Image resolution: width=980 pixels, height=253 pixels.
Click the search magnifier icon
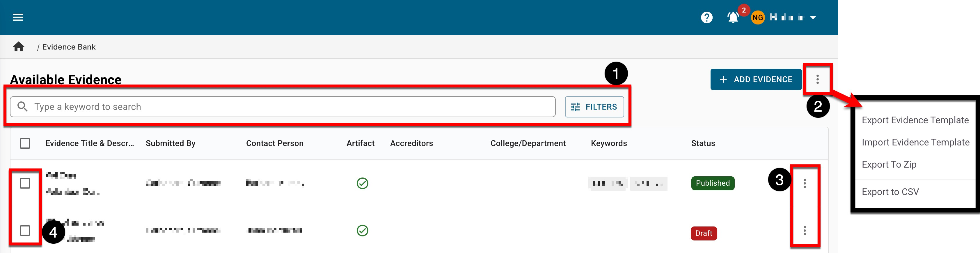click(x=22, y=107)
